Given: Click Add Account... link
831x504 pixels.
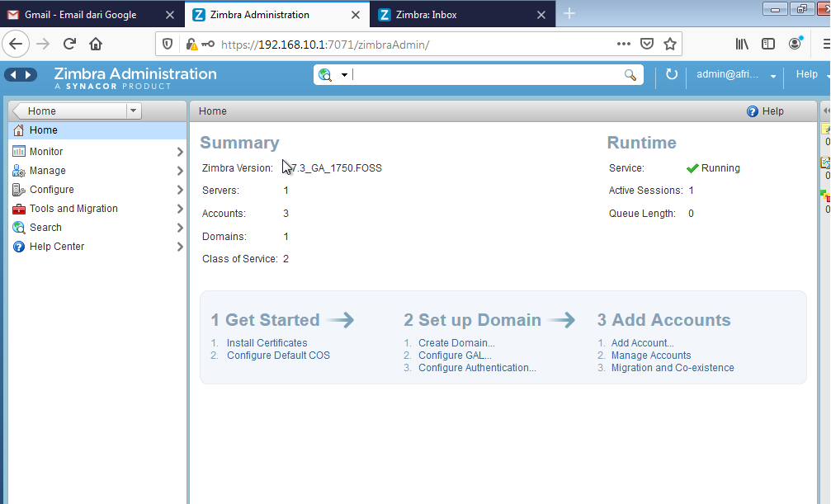Looking at the screenshot, I should [x=642, y=343].
